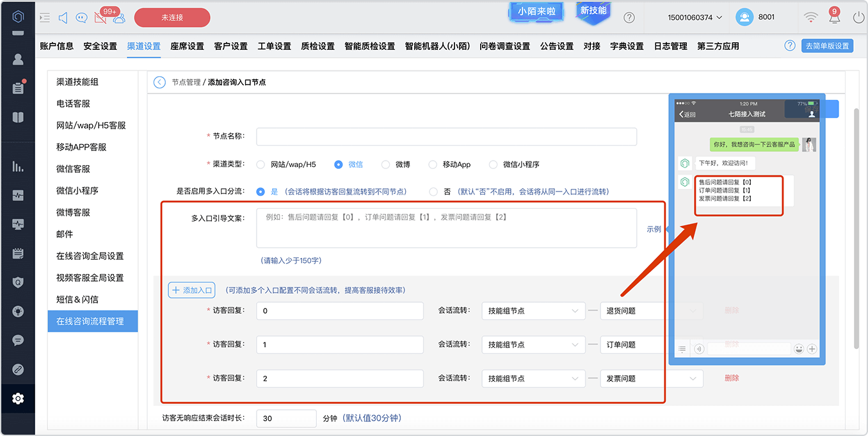
Task: Click the power logout icon
Action: pos(858,17)
